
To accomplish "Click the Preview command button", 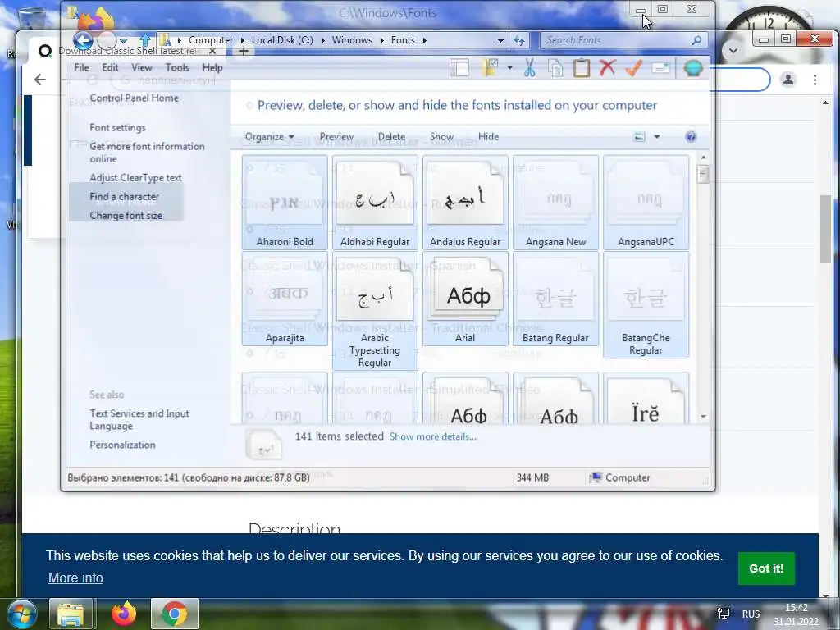I will [336, 137].
